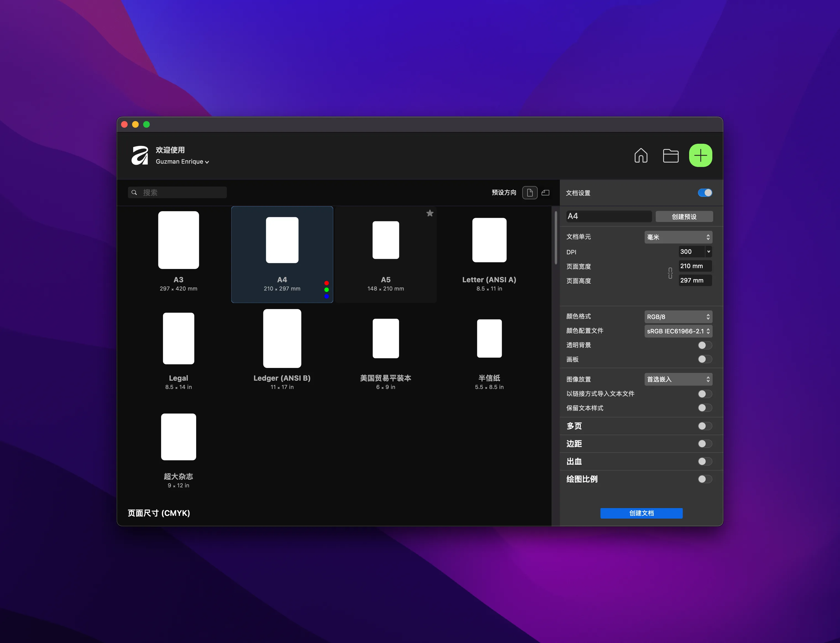840x643 pixels.
Task: Open the sRGB IEC61966-2.1 profile dropdown
Action: [678, 331]
